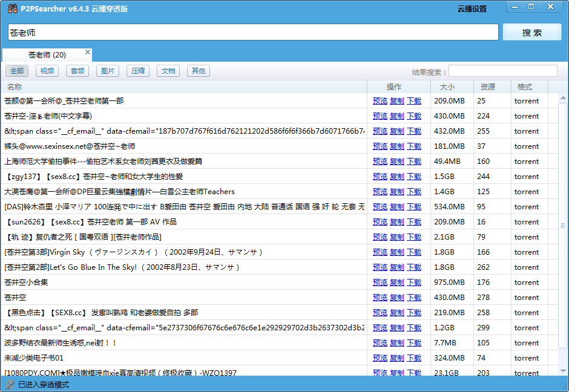This screenshot has width=569, height=392.
Task: Select the Virgin Sky title row
Action: click(134, 252)
